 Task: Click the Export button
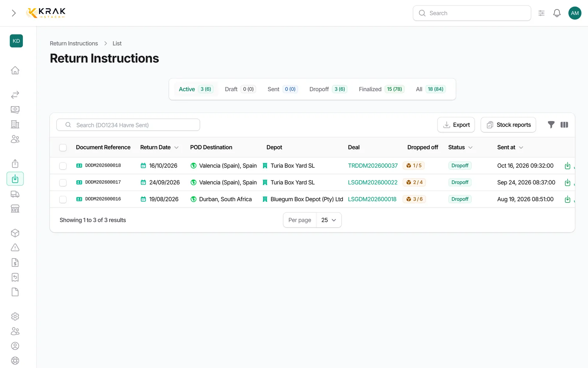pos(456,125)
